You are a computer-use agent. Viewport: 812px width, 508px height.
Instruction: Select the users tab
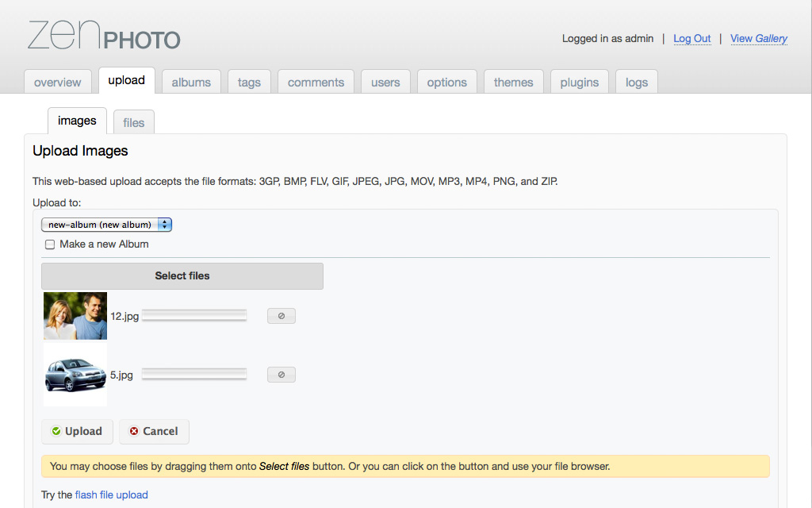pos(385,83)
